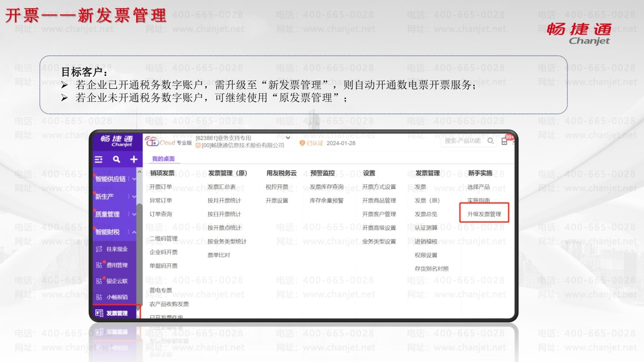Click the plus icon in sidebar header
Image resolution: width=644 pixels, height=362 pixels.
point(133,159)
